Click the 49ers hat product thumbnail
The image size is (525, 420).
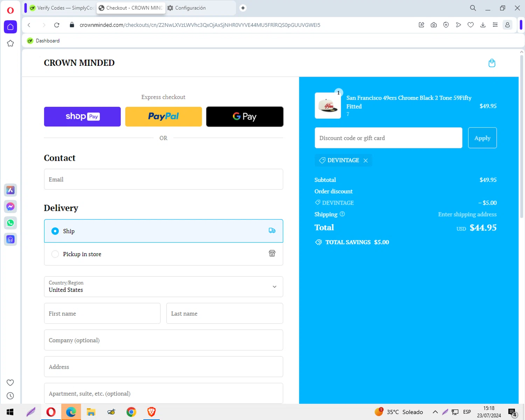[328, 106]
